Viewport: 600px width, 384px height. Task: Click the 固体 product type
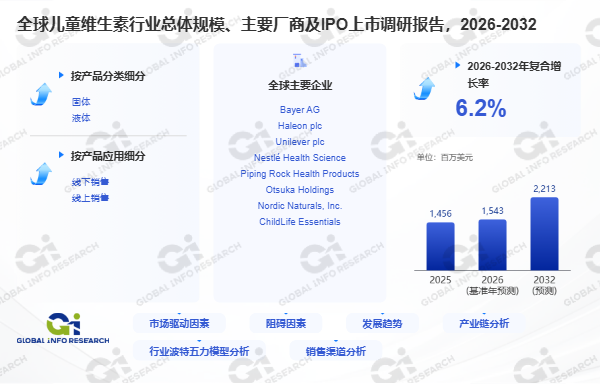(81, 102)
